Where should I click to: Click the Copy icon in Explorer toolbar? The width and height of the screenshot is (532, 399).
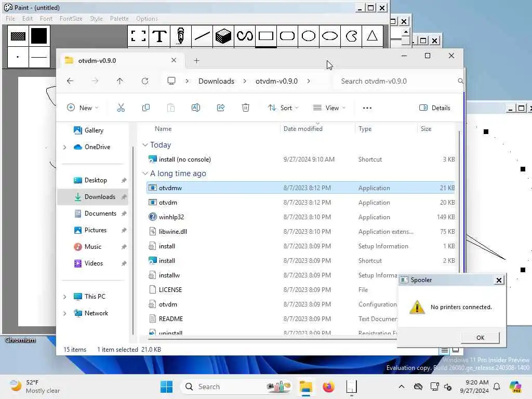(x=146, y=108)
